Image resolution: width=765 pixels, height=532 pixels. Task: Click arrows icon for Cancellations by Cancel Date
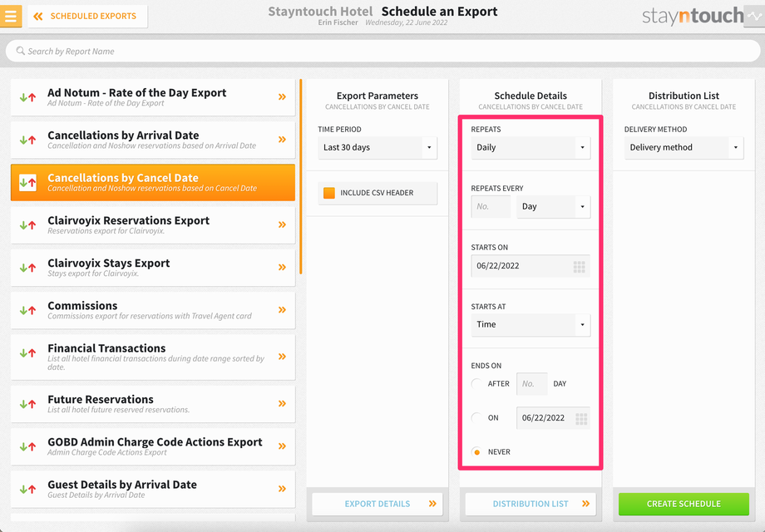27,182
